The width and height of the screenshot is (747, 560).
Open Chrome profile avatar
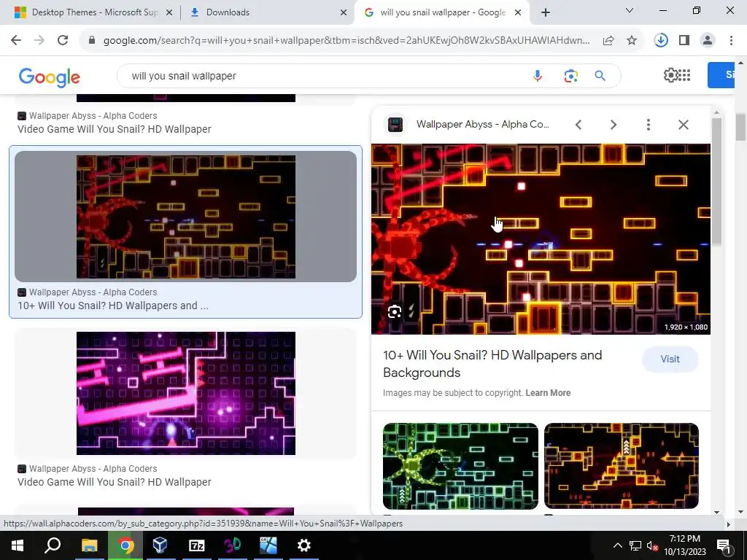click(708, 41)
